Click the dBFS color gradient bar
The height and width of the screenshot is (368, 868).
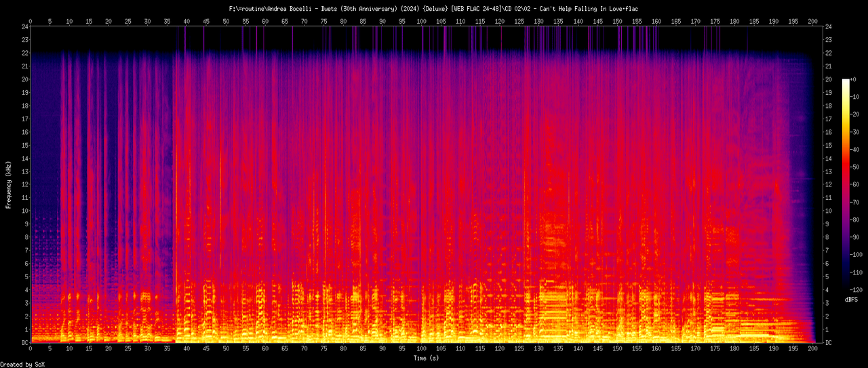[845, 184]
